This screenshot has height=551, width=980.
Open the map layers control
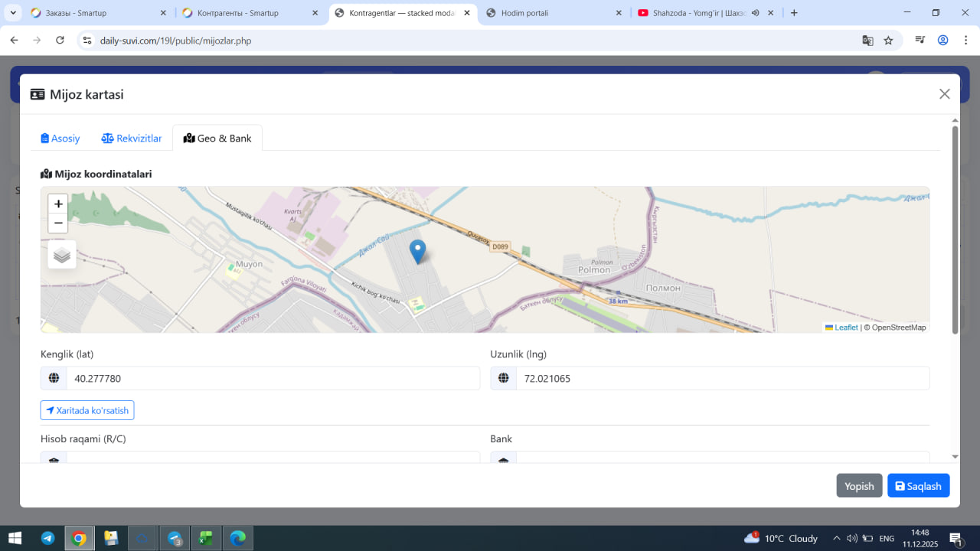pos(62,255)
